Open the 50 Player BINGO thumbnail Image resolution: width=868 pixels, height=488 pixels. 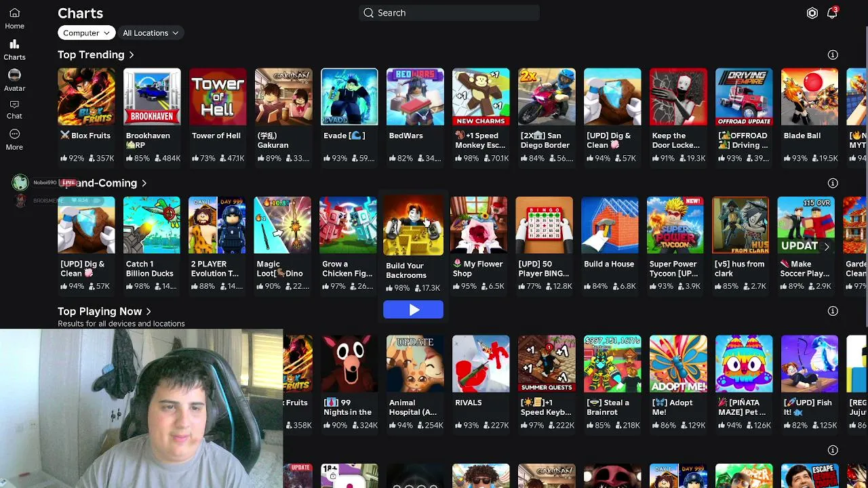(544, 226)
